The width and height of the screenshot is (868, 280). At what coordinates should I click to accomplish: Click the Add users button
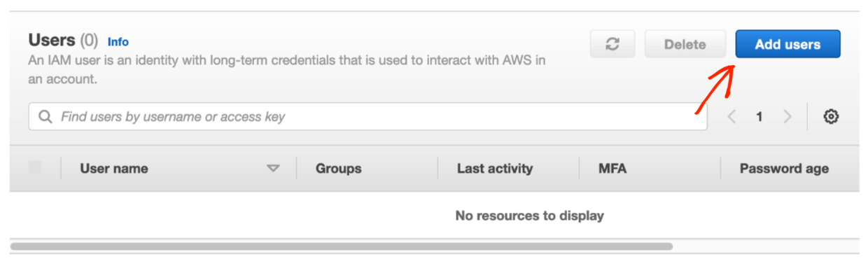[x=787, y=44]
